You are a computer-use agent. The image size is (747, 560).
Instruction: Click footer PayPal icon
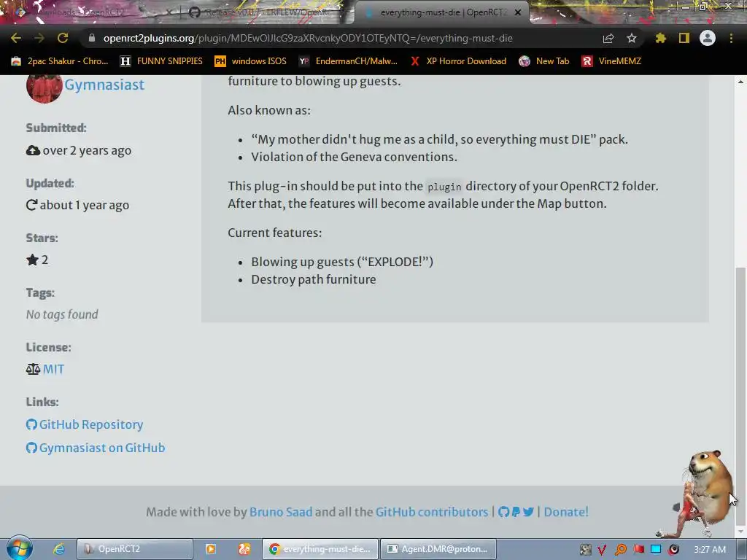516,512
